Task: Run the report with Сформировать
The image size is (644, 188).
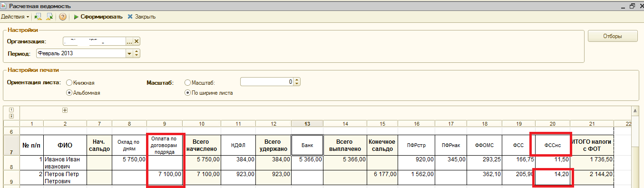Action: [98, 17]
